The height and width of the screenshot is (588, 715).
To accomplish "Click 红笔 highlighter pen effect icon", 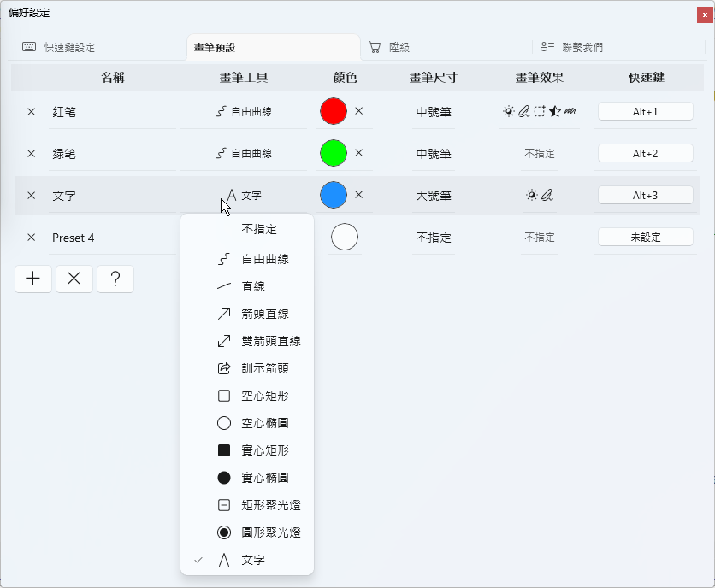I will [524, 111].
